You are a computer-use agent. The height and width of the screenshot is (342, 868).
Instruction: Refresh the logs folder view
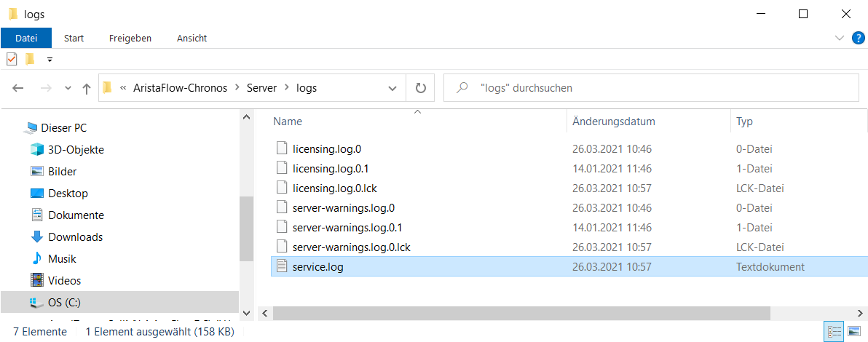pos(420,88)
